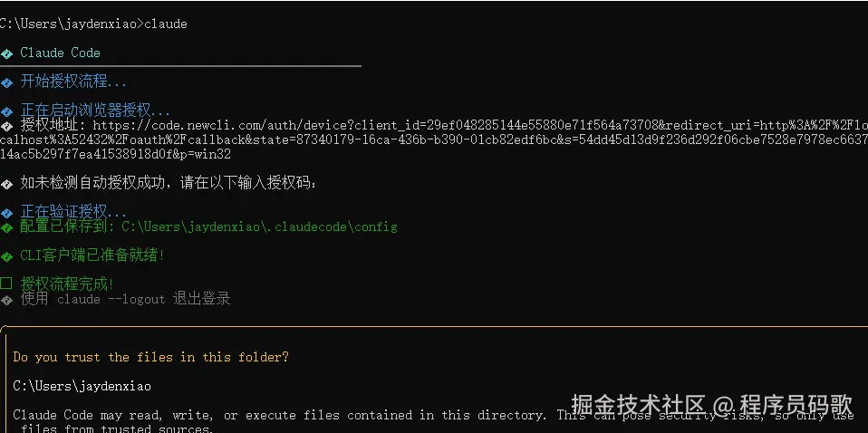Click the icon before 正在启动浏览器授权

(x=7, y=111)
